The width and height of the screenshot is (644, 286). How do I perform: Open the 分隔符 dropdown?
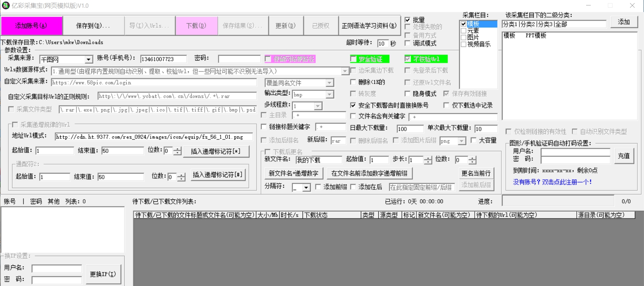click(306, 187)
